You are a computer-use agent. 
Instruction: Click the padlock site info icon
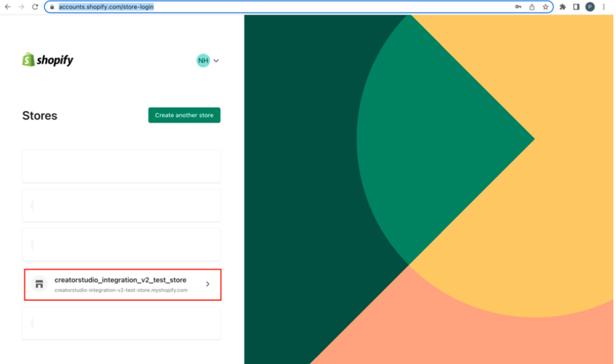click(52, 7)
